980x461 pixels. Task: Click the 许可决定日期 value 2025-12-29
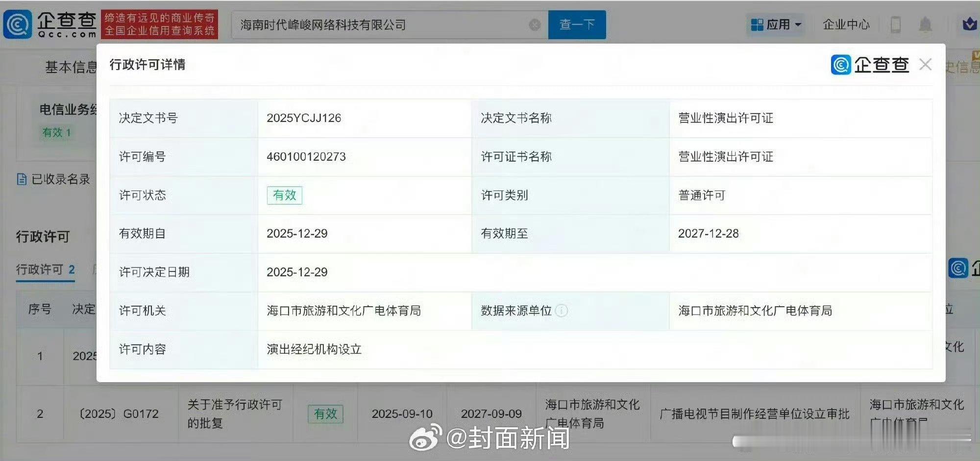click(297, 272)
